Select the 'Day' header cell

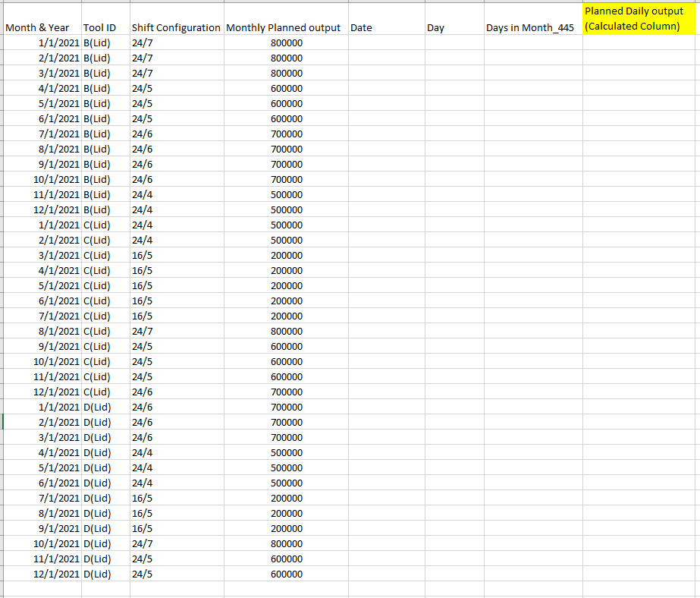pyautogui.click(x=454, y=19)
